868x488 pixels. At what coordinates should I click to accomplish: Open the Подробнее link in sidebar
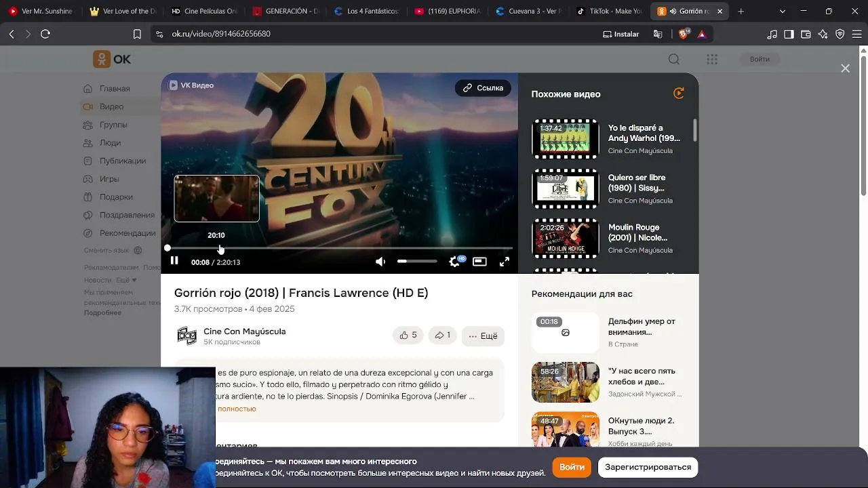click(x=102, y=312)
